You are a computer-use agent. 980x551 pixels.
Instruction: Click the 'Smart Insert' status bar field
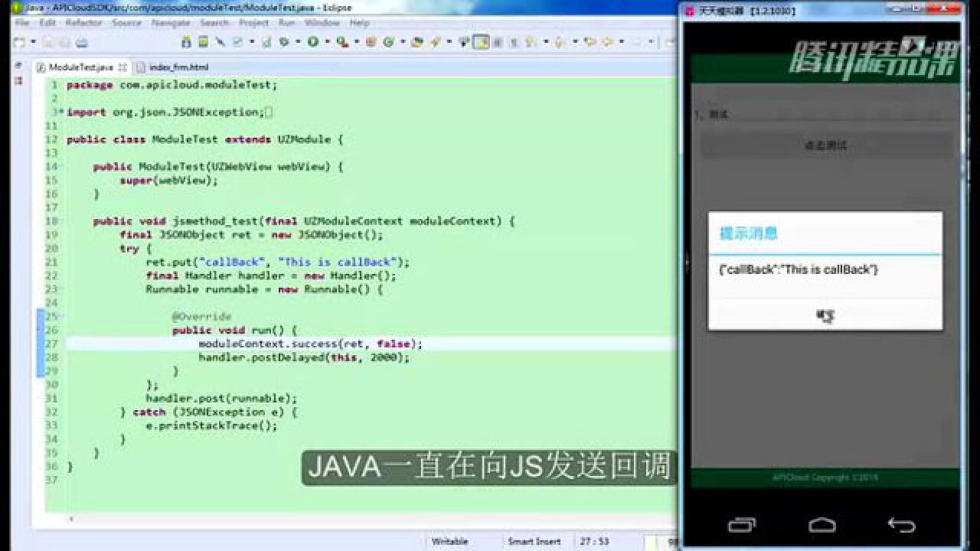(534, 541)
